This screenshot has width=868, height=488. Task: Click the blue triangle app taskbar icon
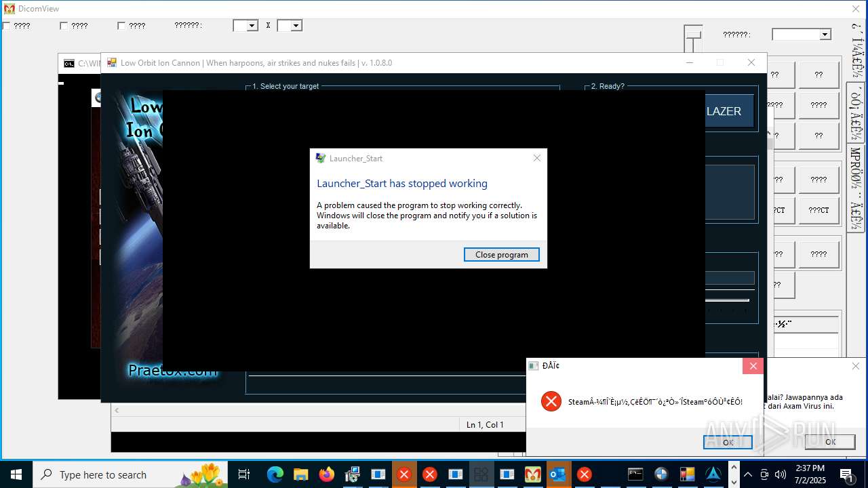pos(713,474)
